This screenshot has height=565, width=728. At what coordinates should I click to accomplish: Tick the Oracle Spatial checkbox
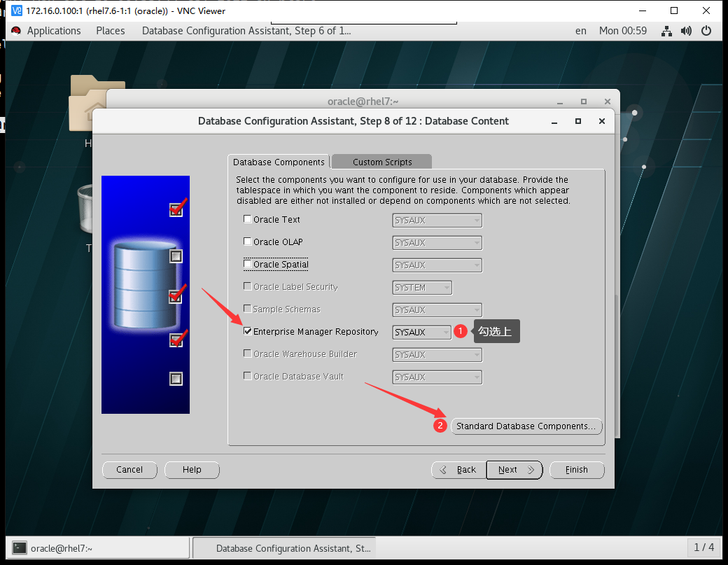tap(248, 264)
